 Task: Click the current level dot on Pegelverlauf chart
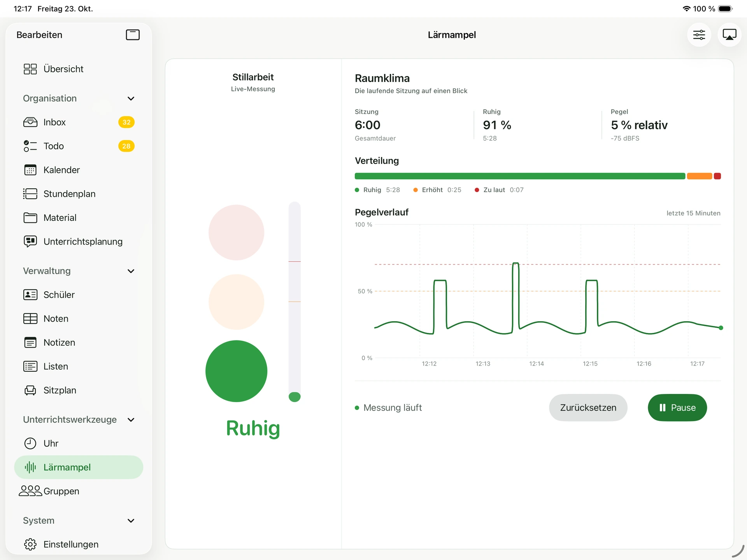[721, 328]
